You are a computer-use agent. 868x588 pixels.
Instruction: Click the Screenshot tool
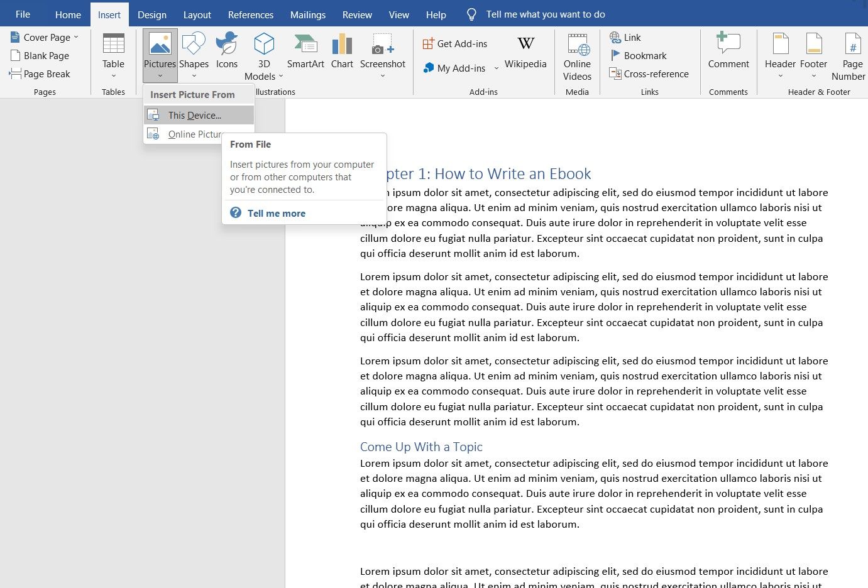pos(382,53)
